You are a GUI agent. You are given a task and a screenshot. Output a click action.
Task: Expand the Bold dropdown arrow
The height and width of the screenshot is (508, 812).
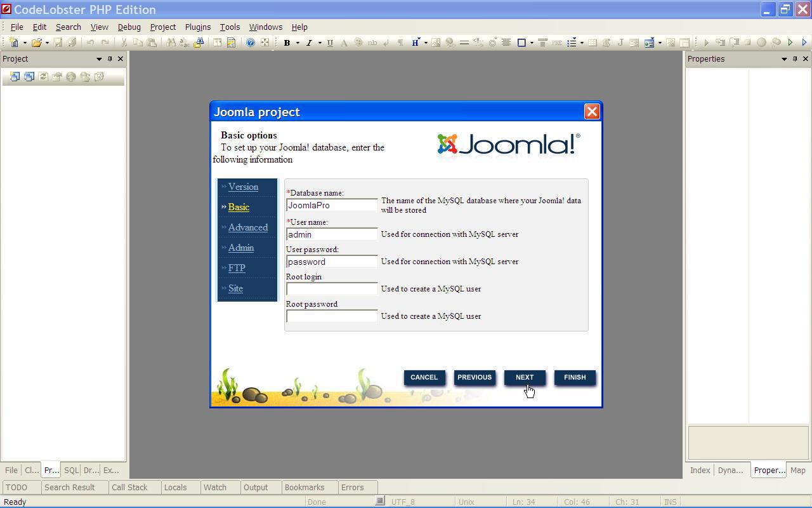(x=298, y=43)
